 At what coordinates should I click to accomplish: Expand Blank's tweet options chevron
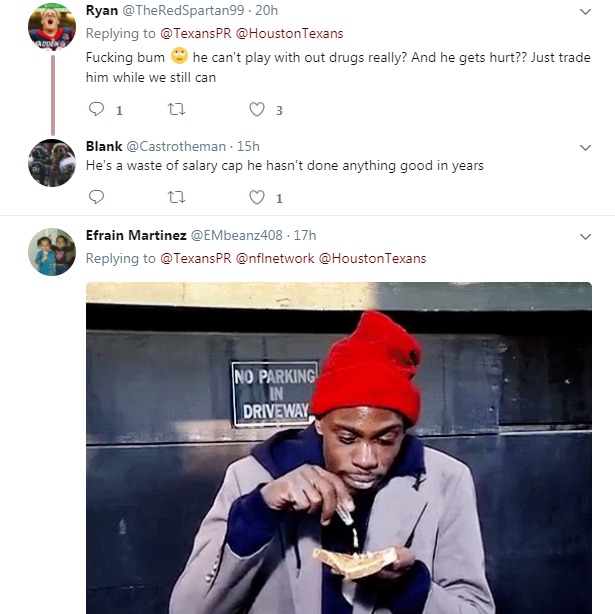coord(586,147)
